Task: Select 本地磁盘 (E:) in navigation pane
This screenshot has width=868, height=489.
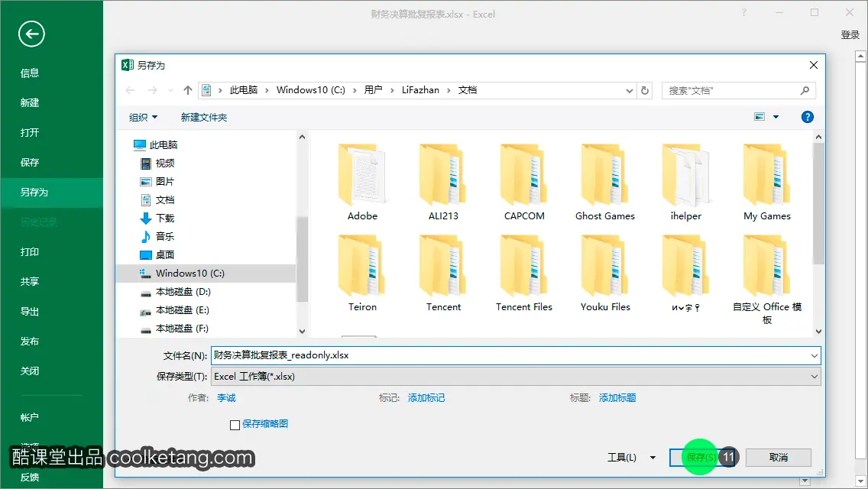Action: pyautogui.click(x=175, y=309)
